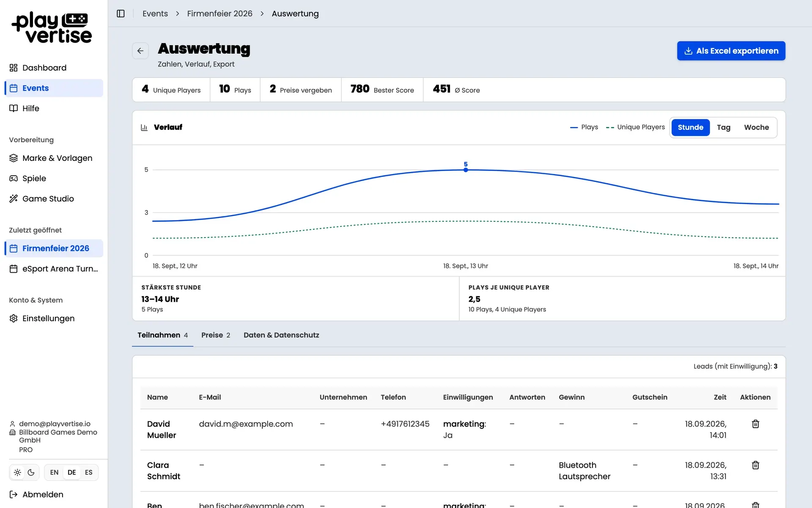Open Dashboard in the sidebar

pos(54,68)
